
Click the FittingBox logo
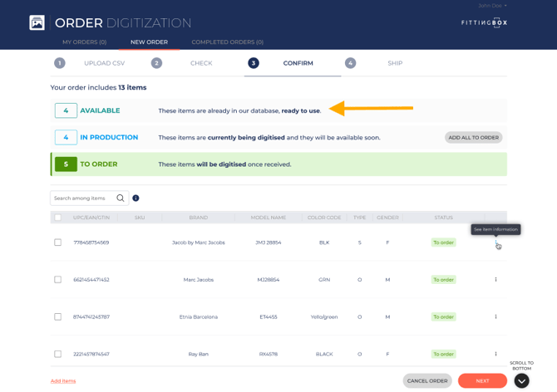(484, 22)
